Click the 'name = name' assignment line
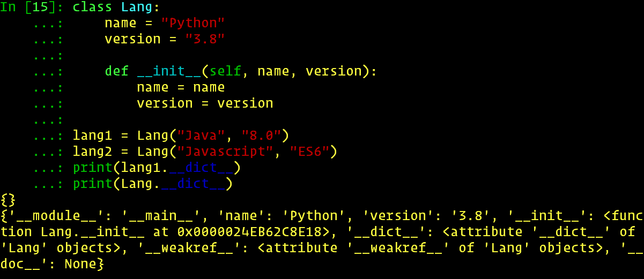The image size is (644, 279). (x=181, y=87)
